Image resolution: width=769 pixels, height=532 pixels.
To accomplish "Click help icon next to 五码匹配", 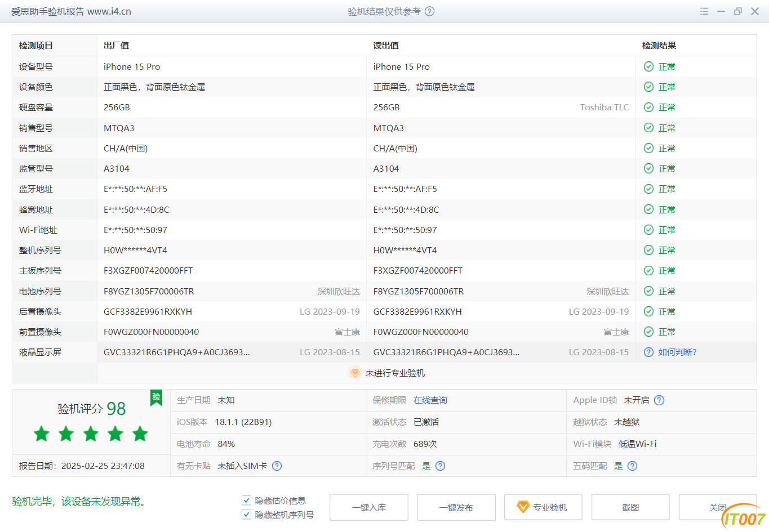I will (633, 466).
